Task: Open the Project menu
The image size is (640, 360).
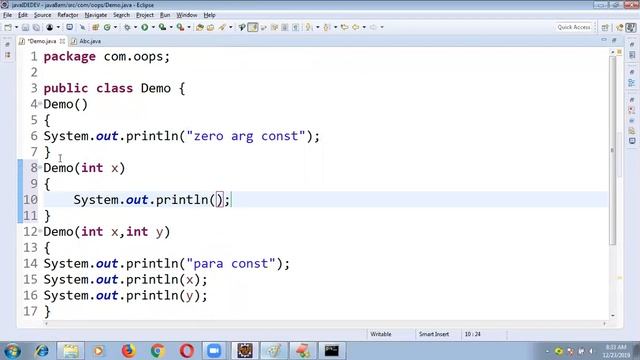Action: pos(145,15)
